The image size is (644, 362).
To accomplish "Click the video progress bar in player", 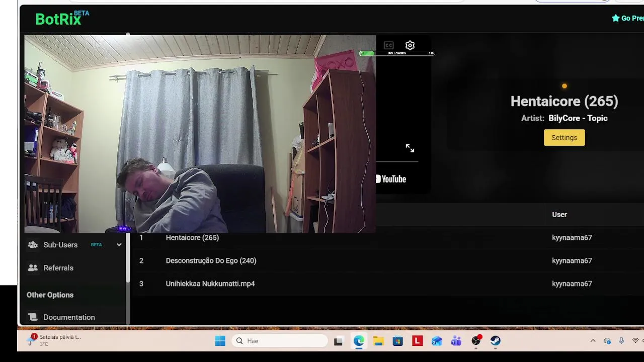I will click(397, 161).
